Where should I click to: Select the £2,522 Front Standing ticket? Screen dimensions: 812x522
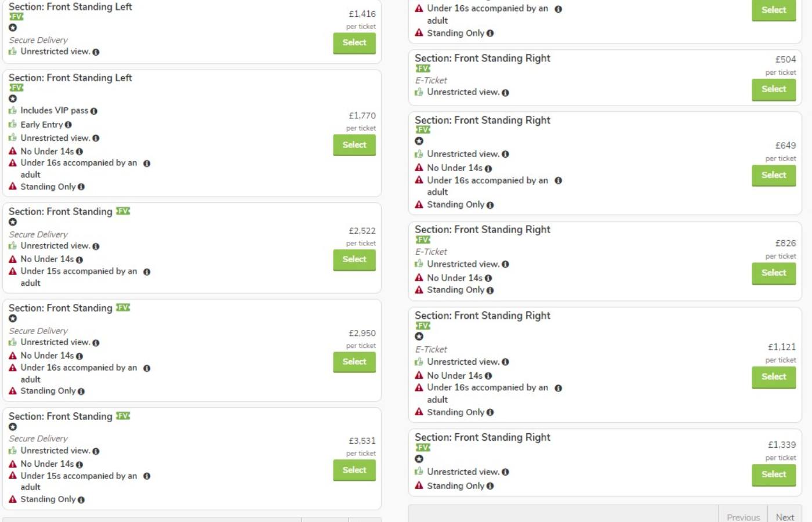(x=354, y=260)
